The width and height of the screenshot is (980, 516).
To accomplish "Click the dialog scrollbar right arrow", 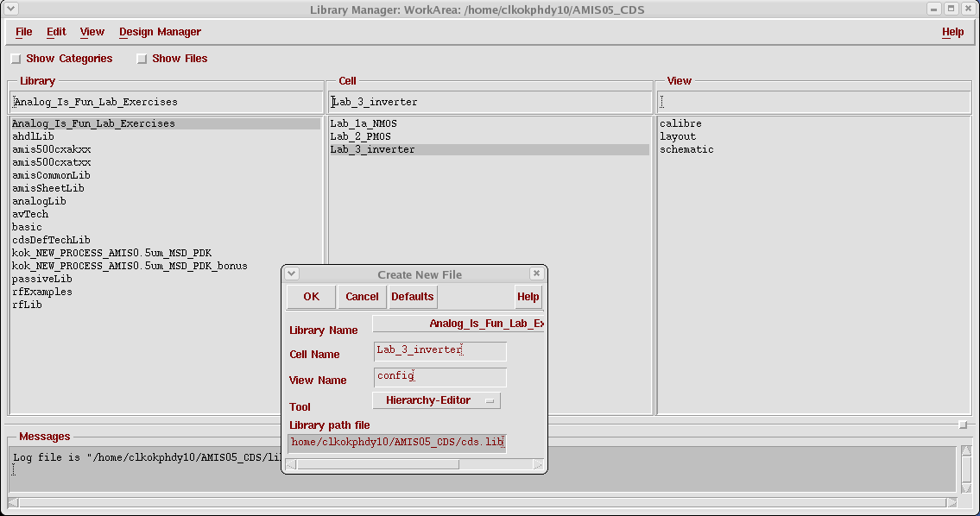I will [538, 465].
